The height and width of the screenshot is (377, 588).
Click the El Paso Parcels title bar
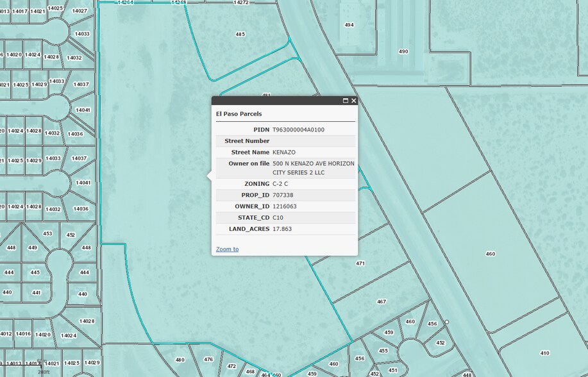[x=239, y=113]
